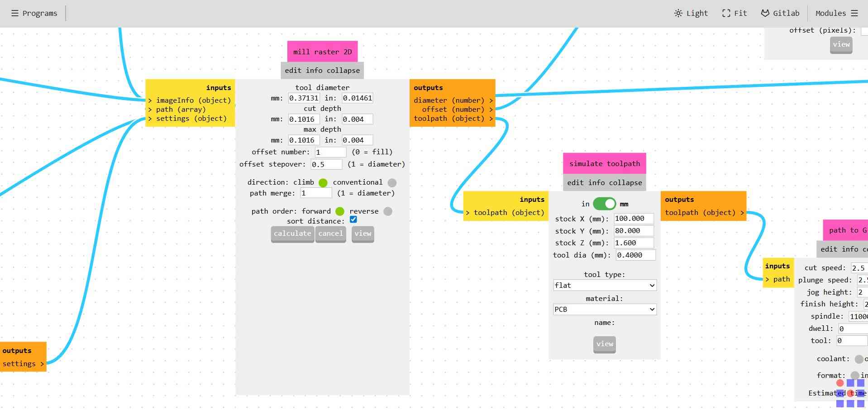Screen dimensions: 868x410
Task: Click the max depth inches field
Action: pyautogui.click(x=358, y=140)
